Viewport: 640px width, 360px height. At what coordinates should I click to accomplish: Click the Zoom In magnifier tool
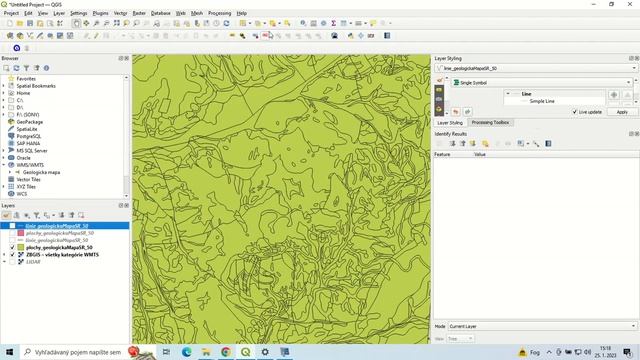(96, 24)
